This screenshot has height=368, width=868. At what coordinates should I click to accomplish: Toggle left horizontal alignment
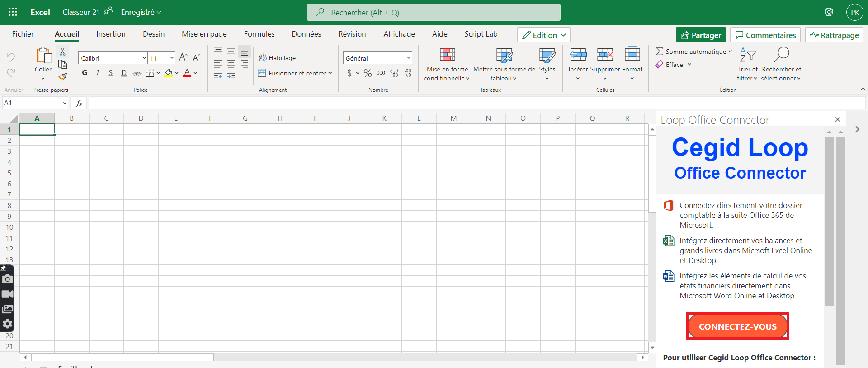218,64
